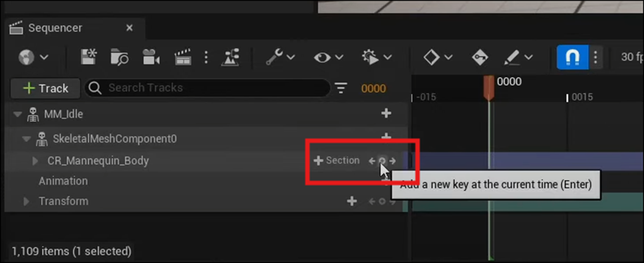This screenshot has width=644, height=263.
Task: Click the auto-key key icon
Action: pyautogui.click(x=479, y=57)
